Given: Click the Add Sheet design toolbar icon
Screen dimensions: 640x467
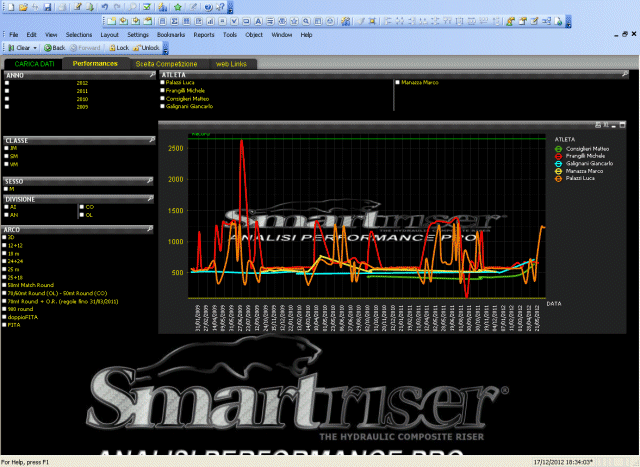Looking at the screenshot, I should 111,21.
